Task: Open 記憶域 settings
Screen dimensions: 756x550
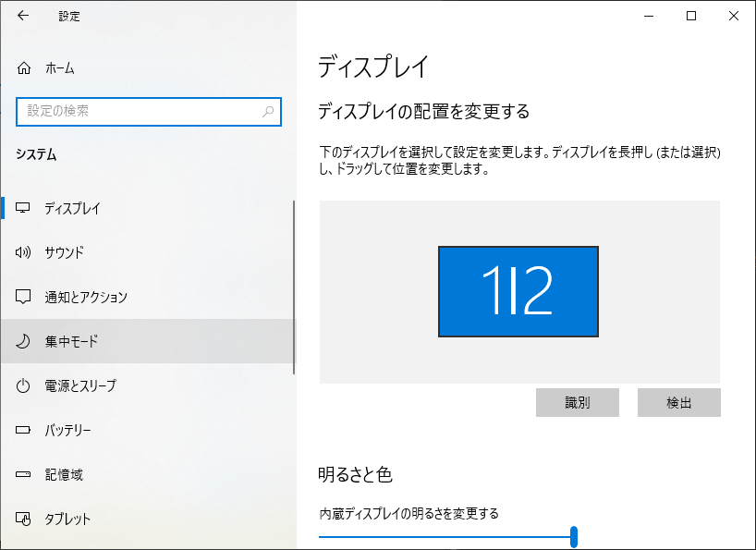Action: pyautogui.click(x=147, y=474)
